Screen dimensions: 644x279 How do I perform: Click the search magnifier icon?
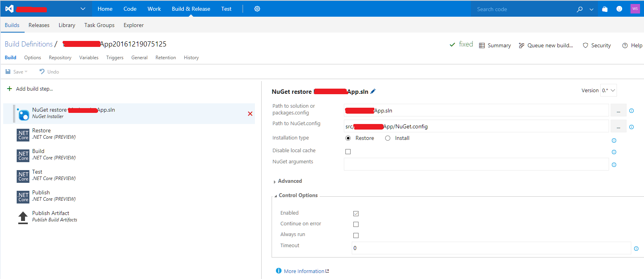(580, 9)
